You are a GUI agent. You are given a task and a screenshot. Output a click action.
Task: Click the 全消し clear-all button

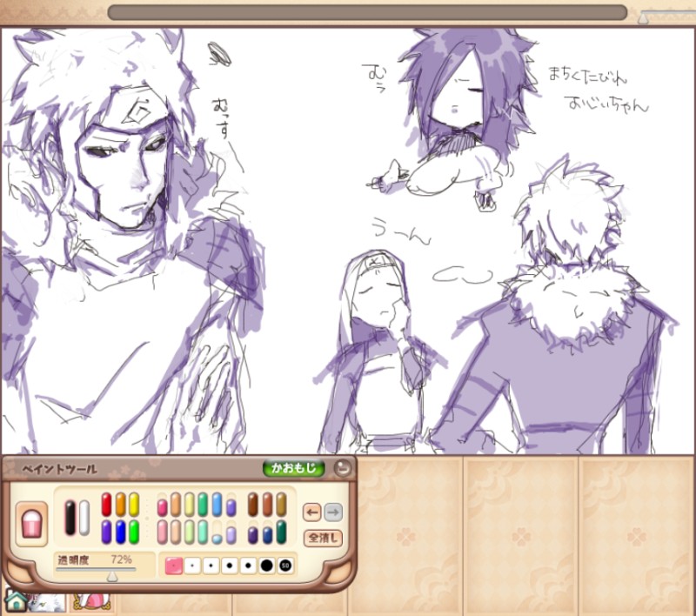click(323, 539)
